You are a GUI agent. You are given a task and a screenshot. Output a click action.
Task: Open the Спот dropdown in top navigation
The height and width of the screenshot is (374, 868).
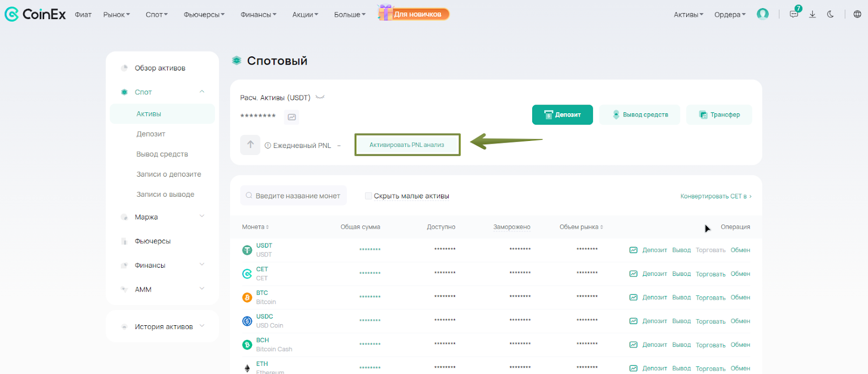click(x=157, y=15)
